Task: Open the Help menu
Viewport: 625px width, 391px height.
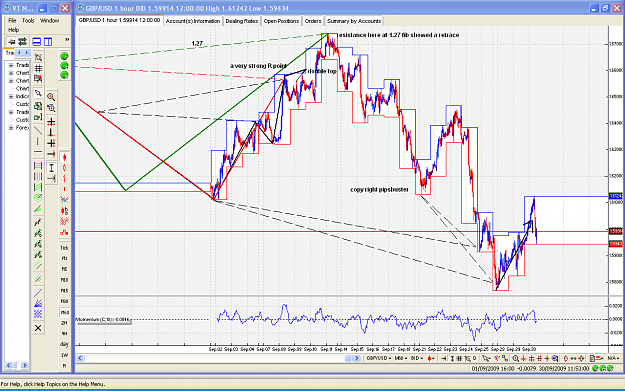Action: (13, 30)
